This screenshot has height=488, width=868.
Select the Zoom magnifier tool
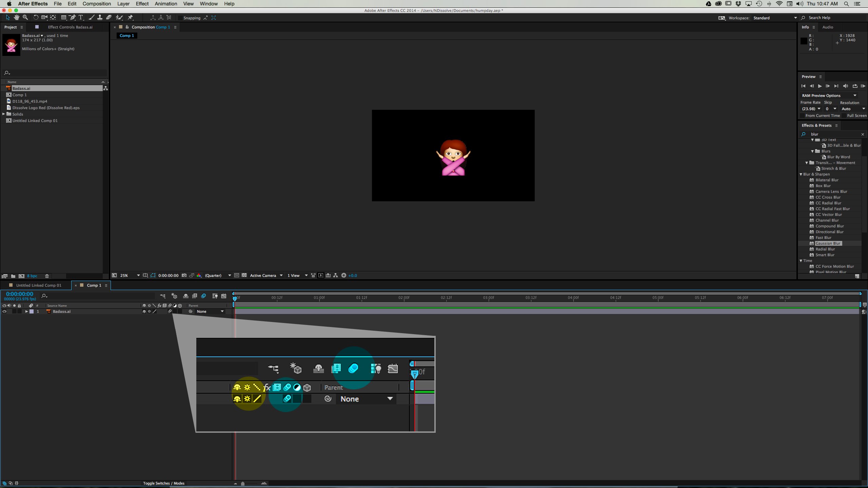tap(25, 17)
